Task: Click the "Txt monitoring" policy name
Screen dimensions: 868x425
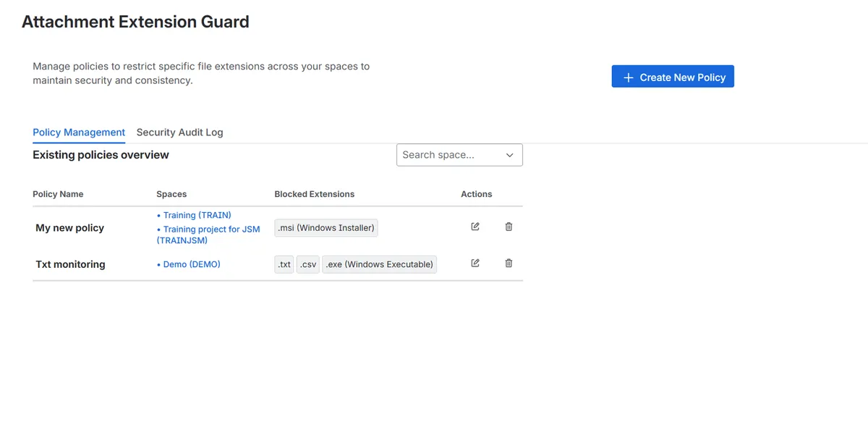Action: (x=70, y=264)
